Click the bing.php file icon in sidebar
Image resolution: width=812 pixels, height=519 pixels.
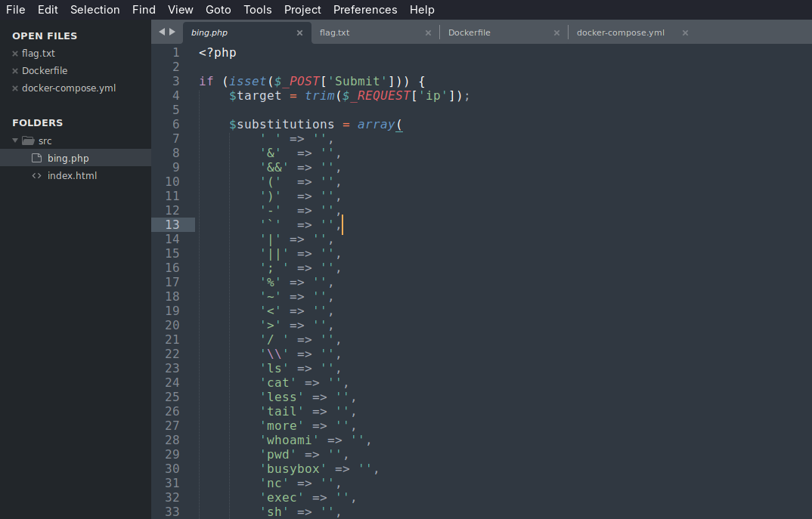point(36,158)
